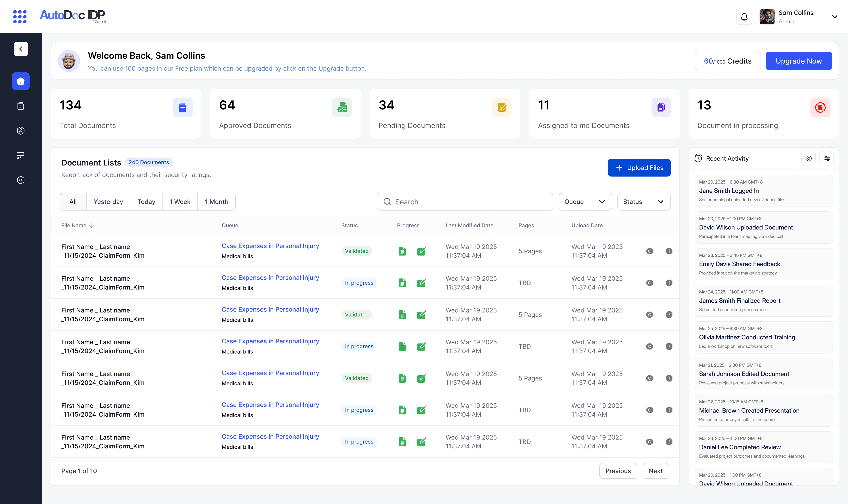Click the Upload Files button
848x504 pixels.
point(639,168)
